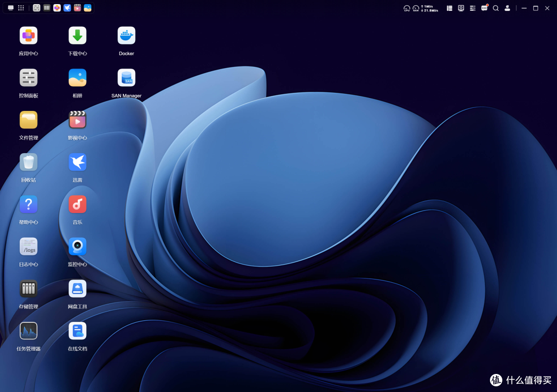The height and width of the screenshot is (392, 557).
Task: Click the storage manager icon in top dock
Action: pos(47,8)
